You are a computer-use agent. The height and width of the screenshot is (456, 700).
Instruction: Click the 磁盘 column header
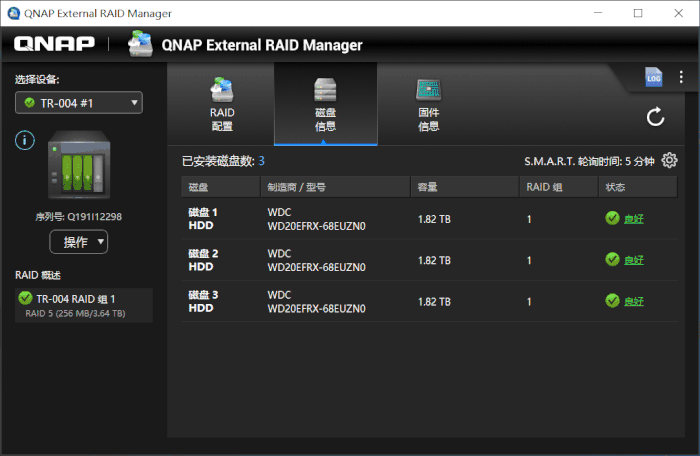tap(221, 187)
